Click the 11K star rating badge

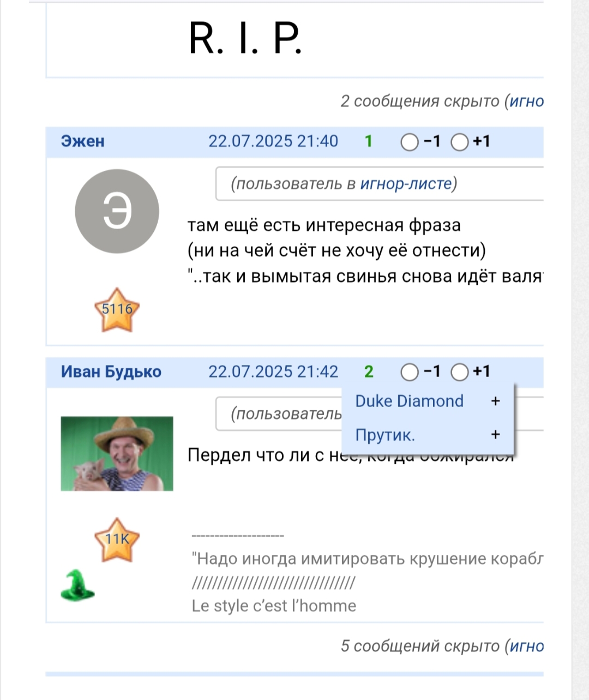[x=117, y=540]
